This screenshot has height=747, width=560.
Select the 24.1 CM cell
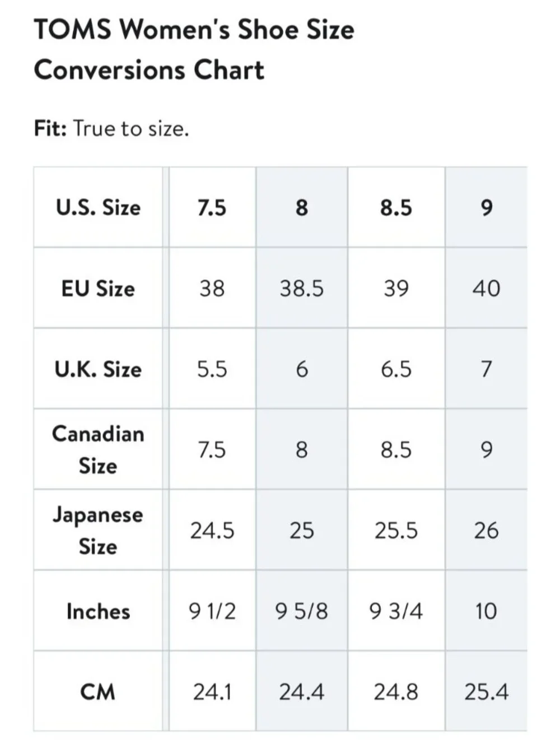212,692
